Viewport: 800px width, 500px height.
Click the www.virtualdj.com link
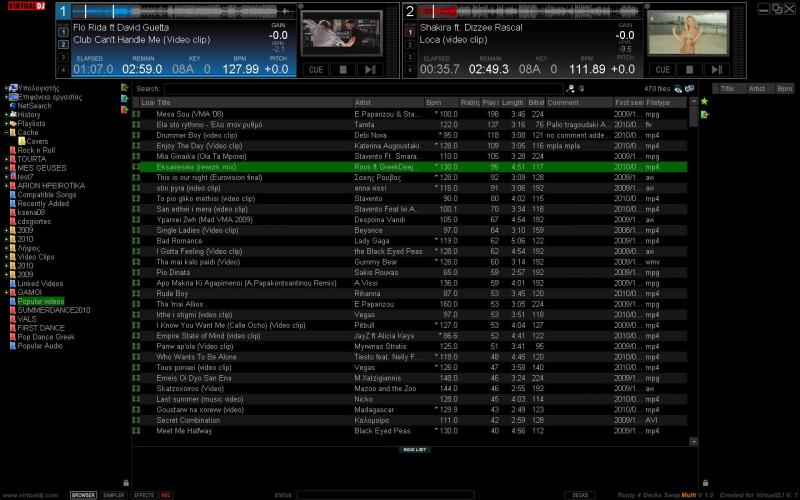point(30,495)
